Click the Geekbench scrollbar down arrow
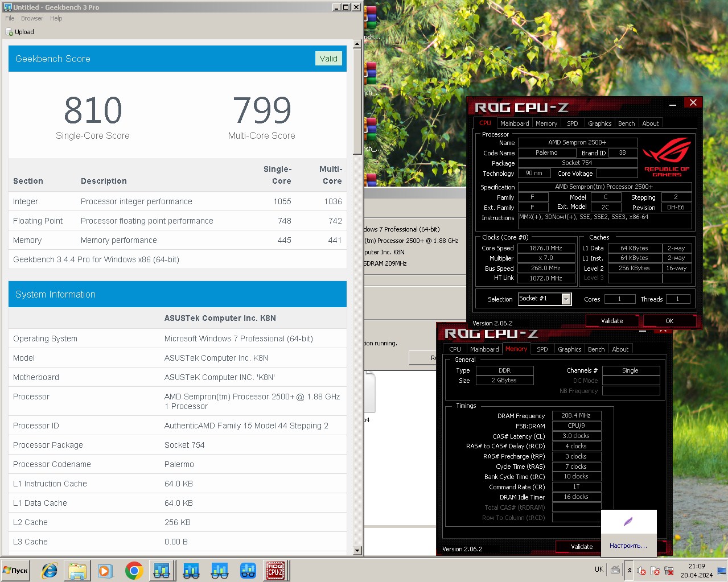This screenshot has height=582, width=728. pyautogui.click(x=357, y=551)
